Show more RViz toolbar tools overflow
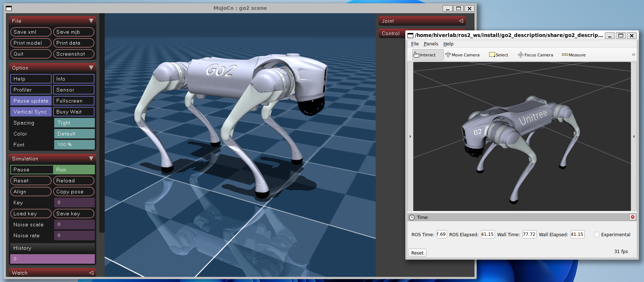Screen dimensions: 644x282 point(633,55)
